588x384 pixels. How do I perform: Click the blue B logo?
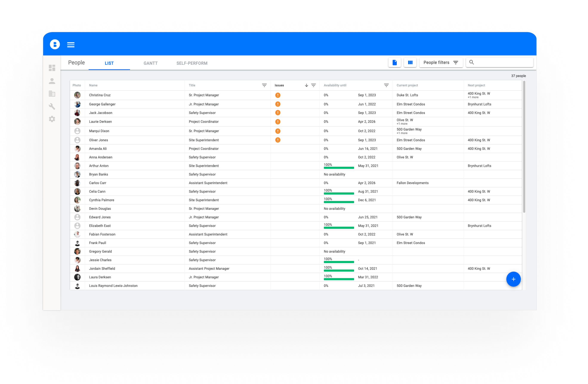tap(55, 45)
